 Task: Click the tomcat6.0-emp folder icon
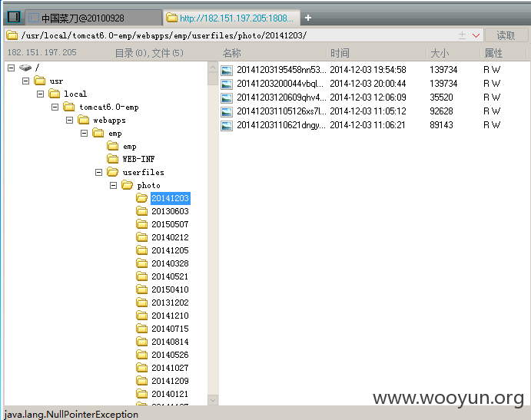click(69, 107)
